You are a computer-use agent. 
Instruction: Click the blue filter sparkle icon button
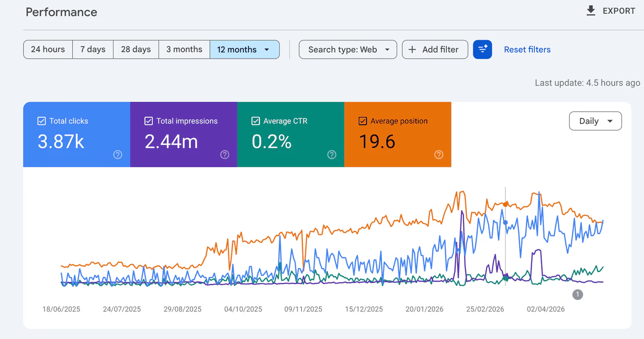483,49
